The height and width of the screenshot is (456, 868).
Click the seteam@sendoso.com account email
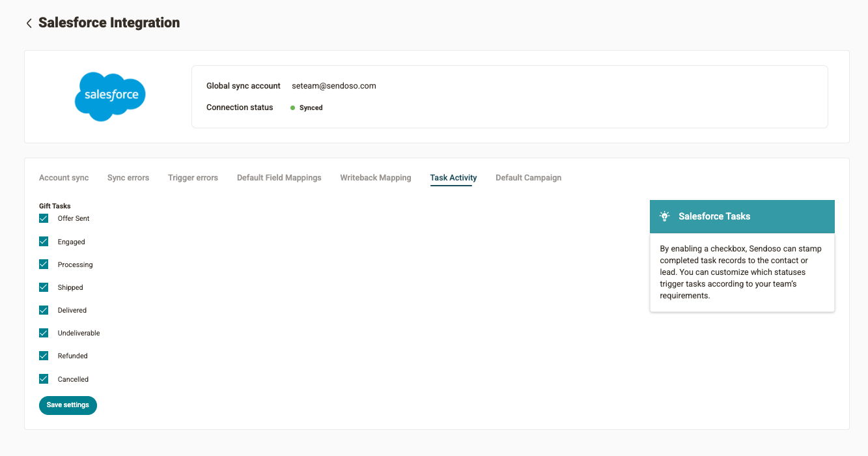tap(334, 86)
